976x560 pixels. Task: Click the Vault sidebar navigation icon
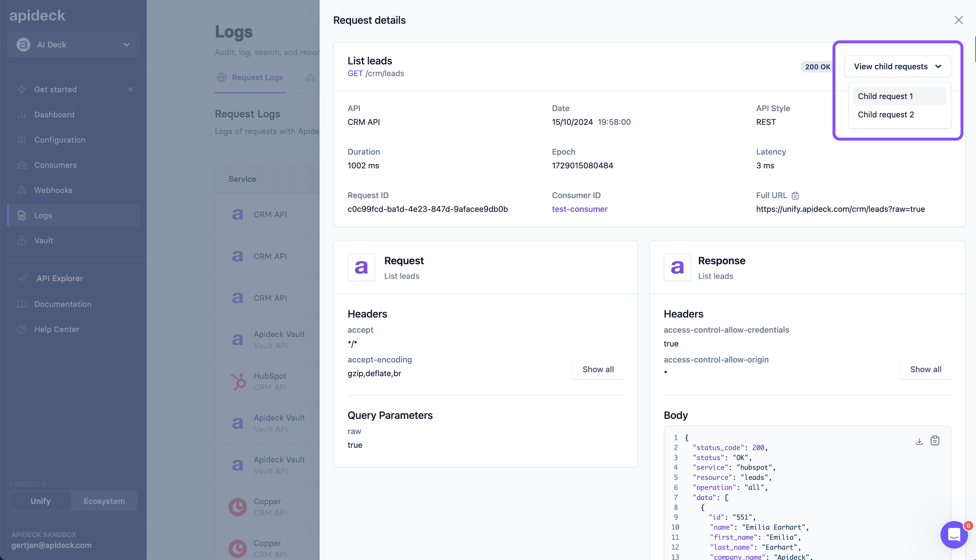click(22, 240)
